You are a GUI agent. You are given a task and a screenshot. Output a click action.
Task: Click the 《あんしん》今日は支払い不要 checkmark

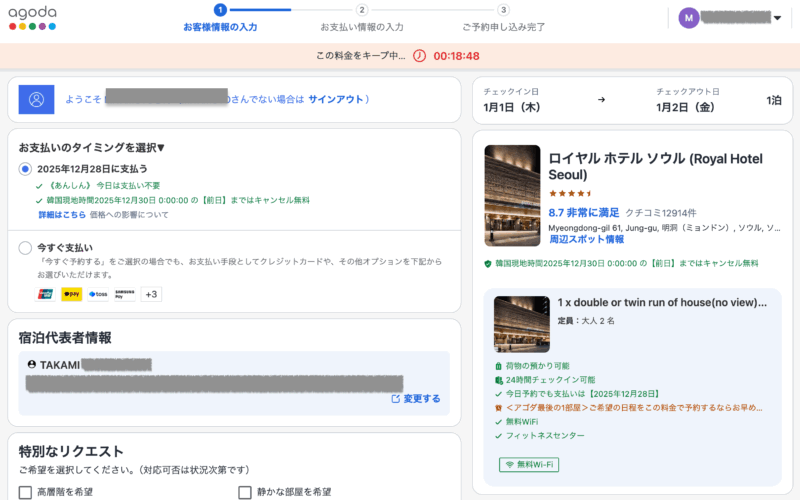pyautogui.click(x=39, y=186)
